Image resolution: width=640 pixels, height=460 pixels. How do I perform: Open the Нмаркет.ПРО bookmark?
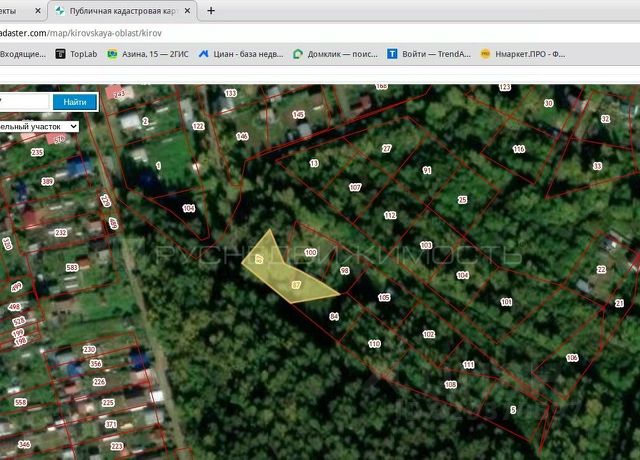523,54
